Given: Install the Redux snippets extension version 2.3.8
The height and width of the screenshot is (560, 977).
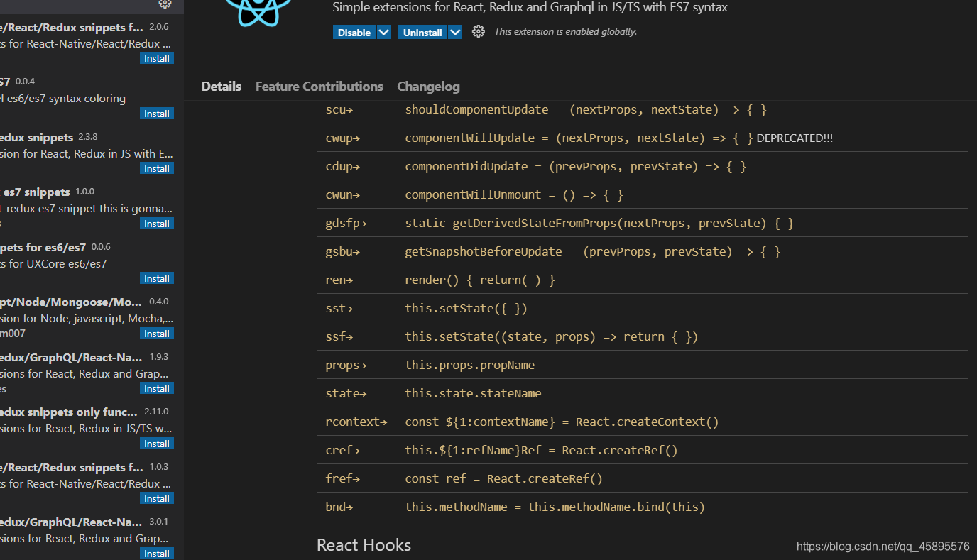Looking at the screenshot, I should point(157,168).
